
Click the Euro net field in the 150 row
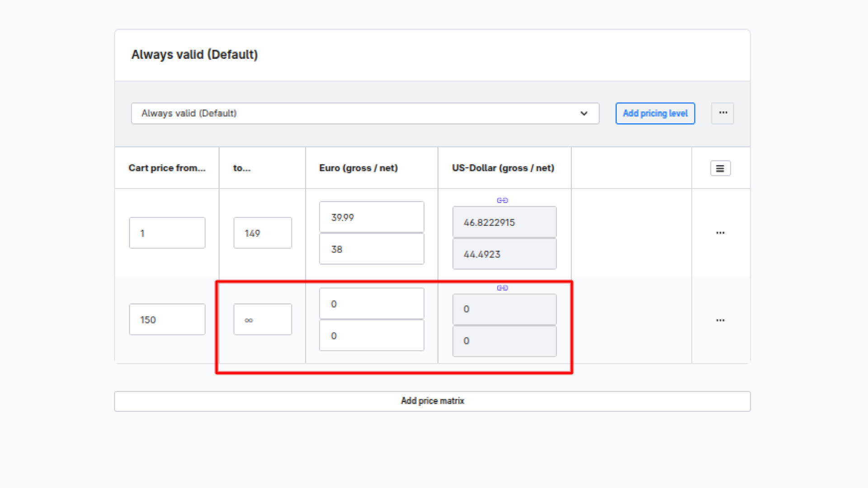(372, 336)
